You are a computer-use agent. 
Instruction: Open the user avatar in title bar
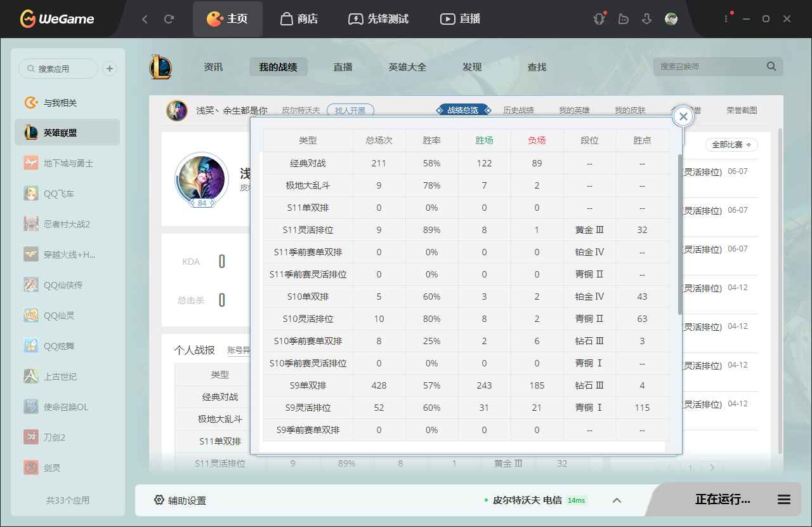[x=671, y=19]
